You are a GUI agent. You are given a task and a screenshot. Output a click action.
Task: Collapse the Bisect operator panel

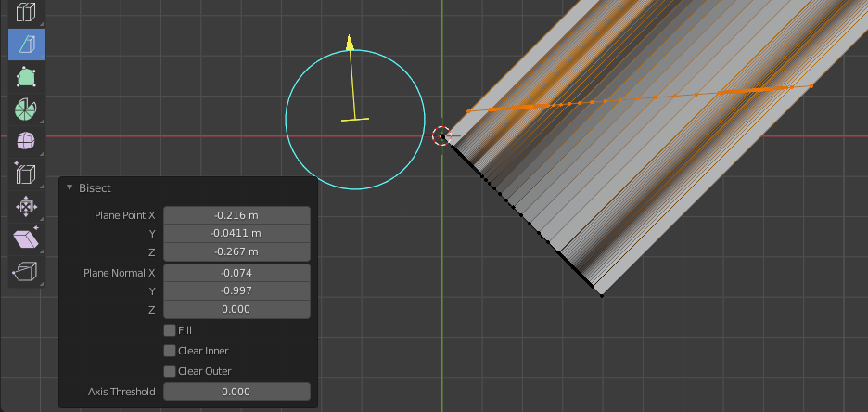[x=70, y=188]
